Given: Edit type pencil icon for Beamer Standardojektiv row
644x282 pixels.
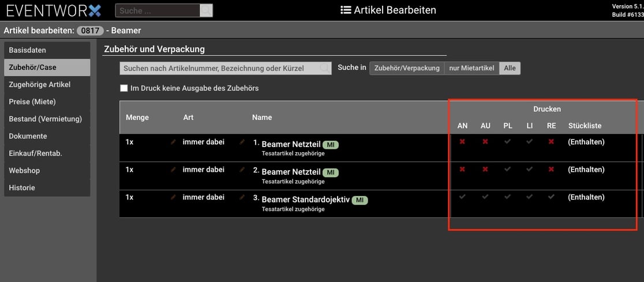Looking at the screenshot, I should (x=242, y=197).
